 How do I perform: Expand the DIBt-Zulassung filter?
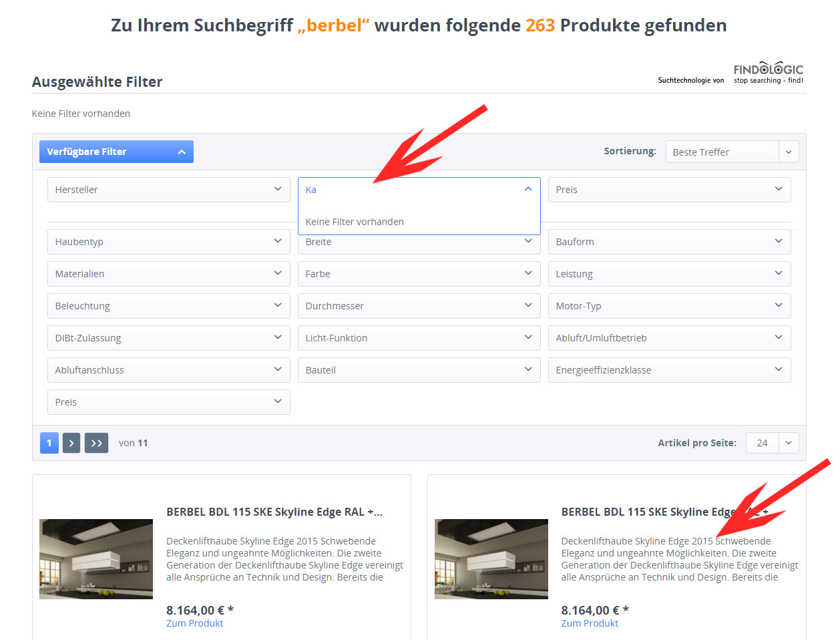169,338
